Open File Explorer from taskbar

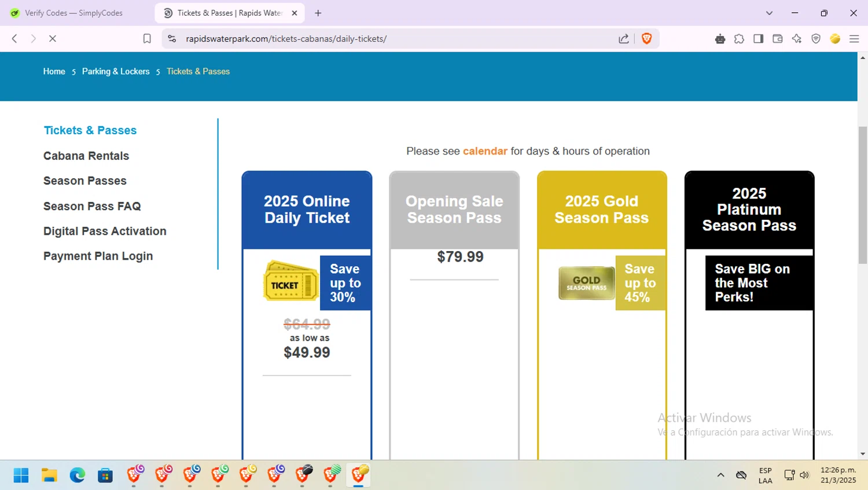(49, 475)
